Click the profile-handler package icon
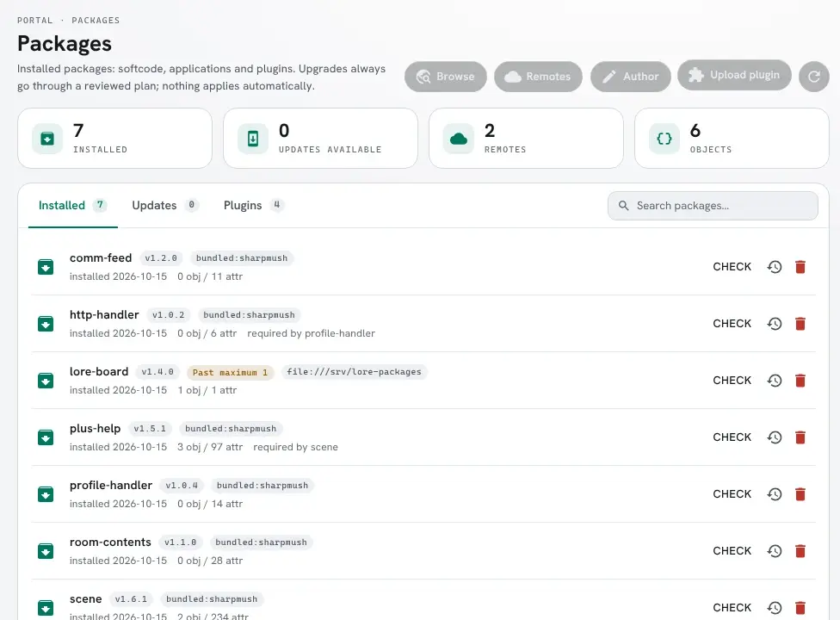Viewport: 840px width, 620px height. click(46, 494)
